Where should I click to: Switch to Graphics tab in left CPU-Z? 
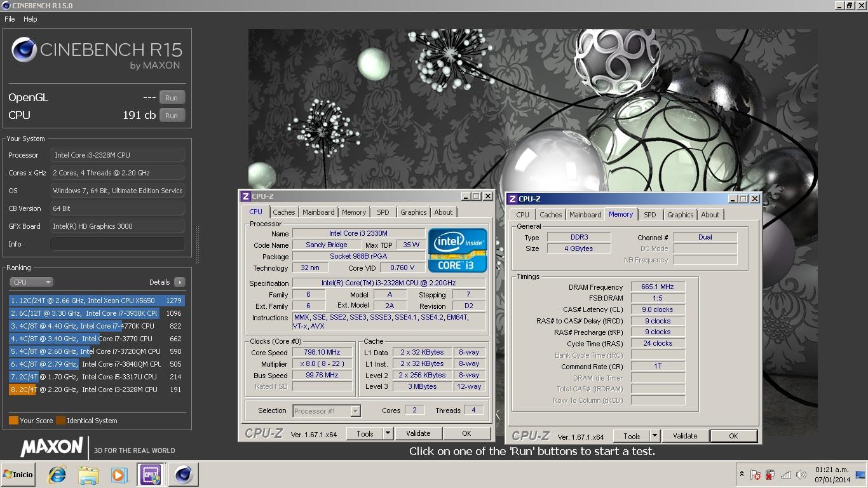pos(414,212)
